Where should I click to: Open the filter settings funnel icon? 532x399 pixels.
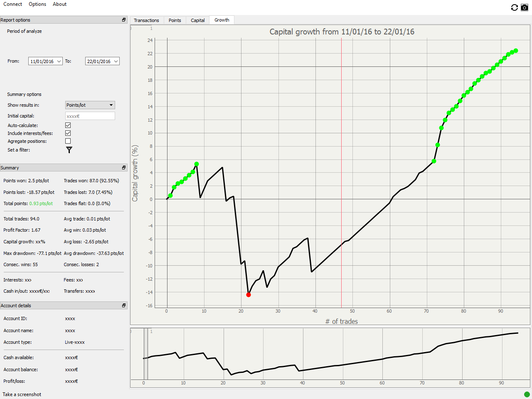pos(69,150)
